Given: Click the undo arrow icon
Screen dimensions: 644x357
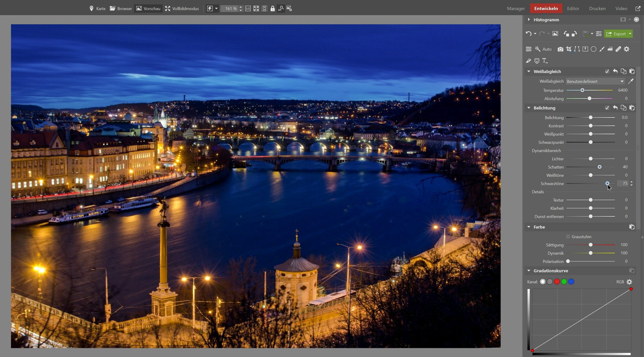Looking at the screenshot, I should tap(528, 34).
